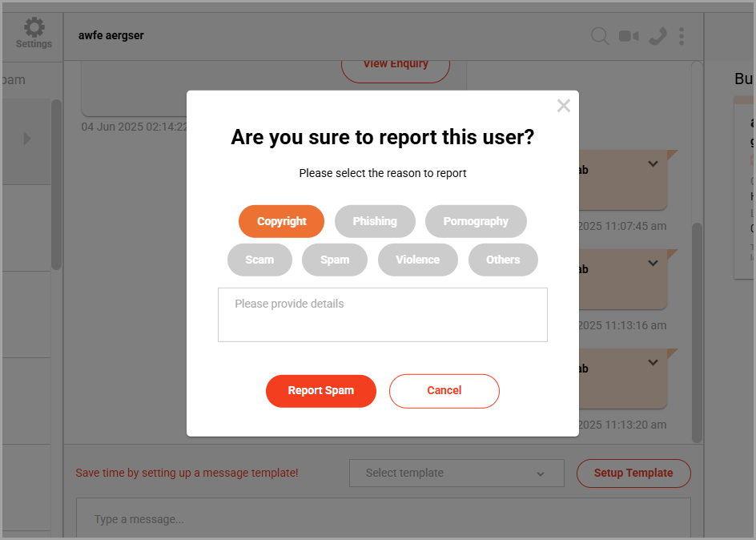Select Phishing as report reason
Viewport: 756px width, 540px height.
click(x=375, y=221)
